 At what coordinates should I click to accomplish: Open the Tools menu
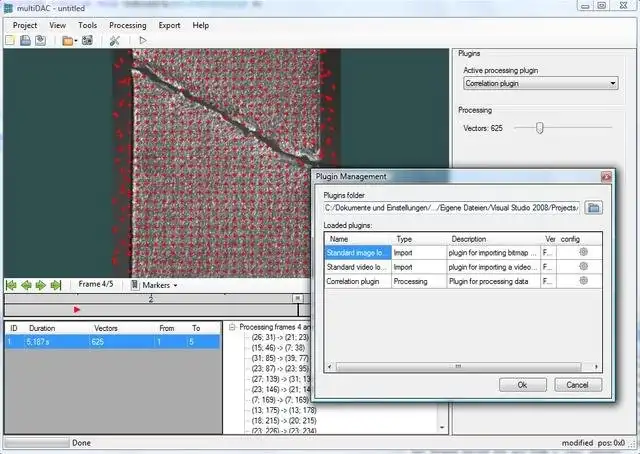point(88,25)
